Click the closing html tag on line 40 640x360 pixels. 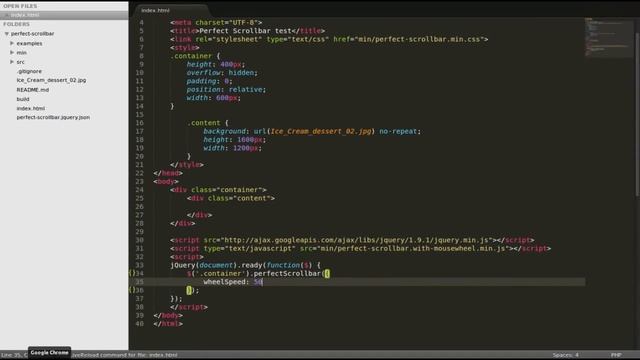pyautogui.click(x=168, y=324)
